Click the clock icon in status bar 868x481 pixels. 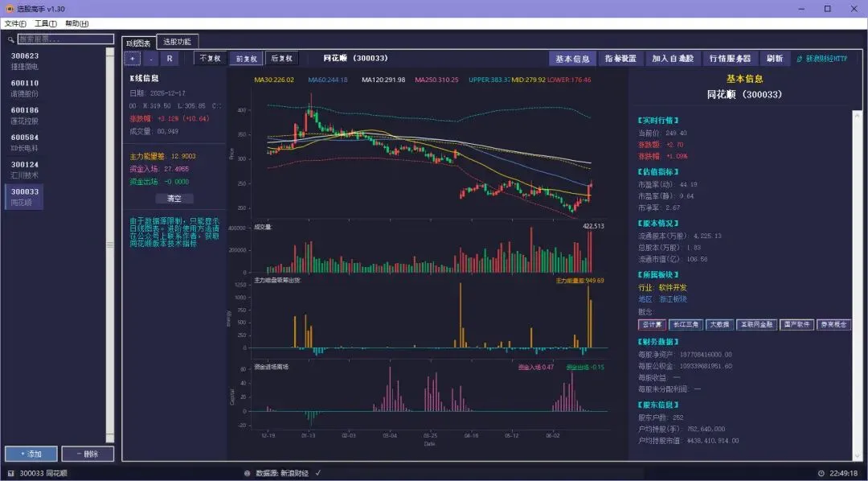(821, 473)
